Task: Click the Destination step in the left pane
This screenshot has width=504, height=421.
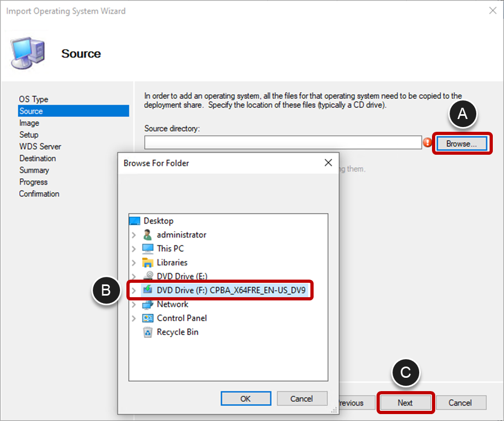Action: point(37,158)
